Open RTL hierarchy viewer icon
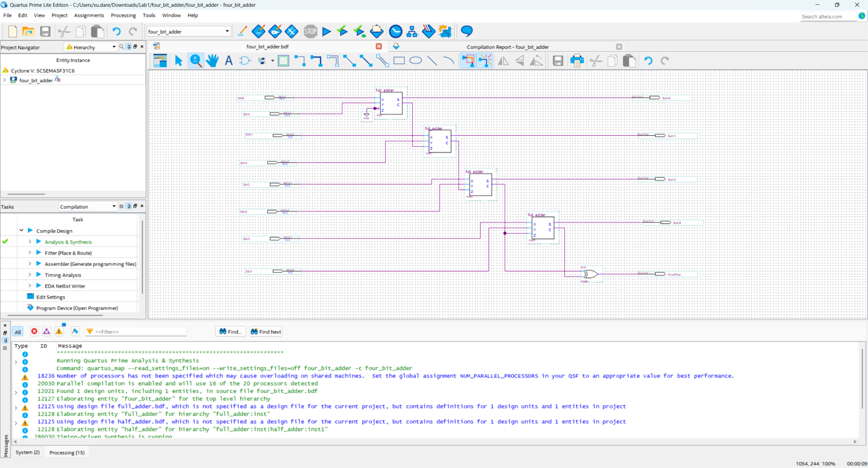Screen dimensions: 868x468 pos(412,31)
